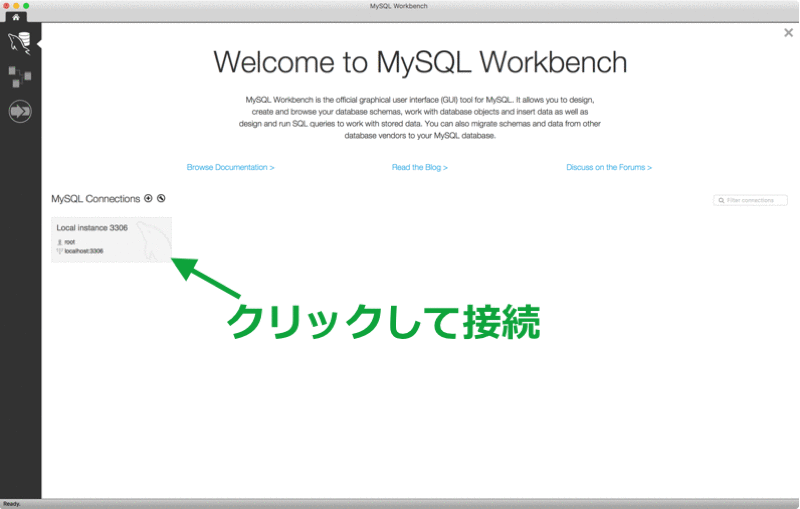Click the localhost:3306 address text
The image size is (800, 509).
pyautogui.click(x=84, y=251)
